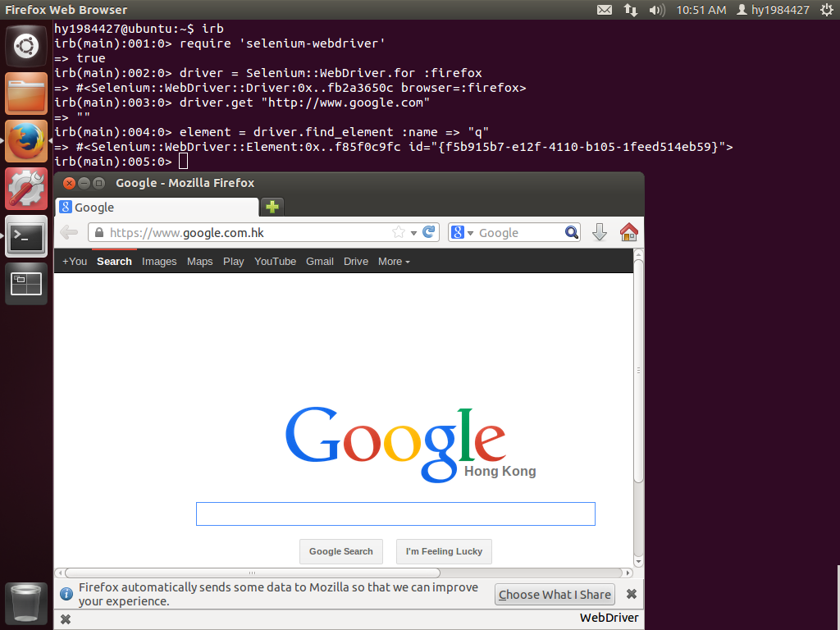Open the +You link
This screenshot has width=840, height=630.
(75, 262)
